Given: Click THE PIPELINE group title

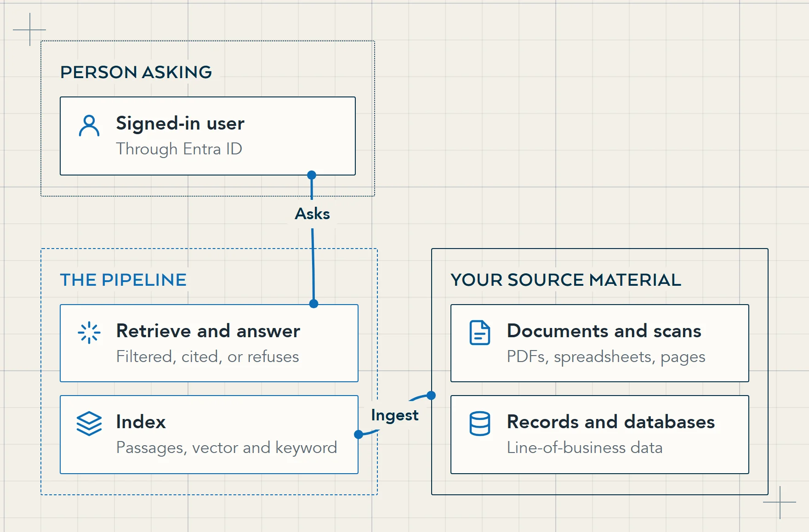Looking at the screenshot, I should click(x=123, y=280).
